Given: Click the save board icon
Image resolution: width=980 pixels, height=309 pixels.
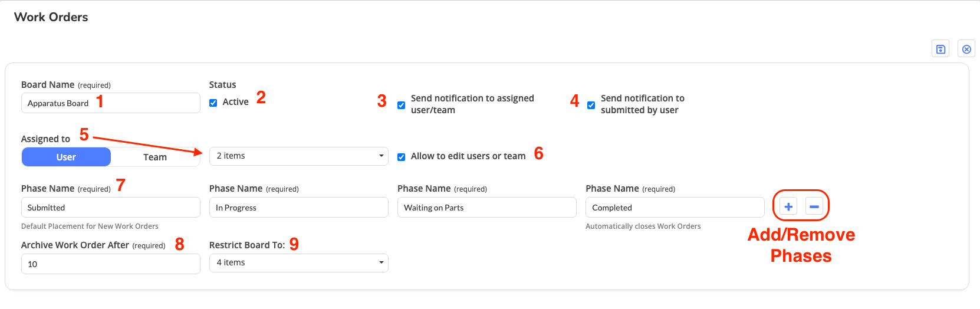Looking at the screenshot, I should coord(940,49).
